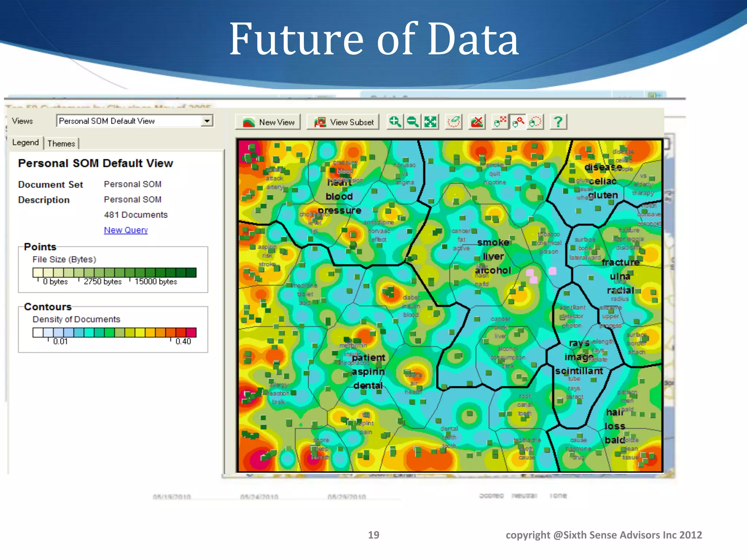
Task: Click the darkest green File Size swatch
Action: tap(191, 273)
